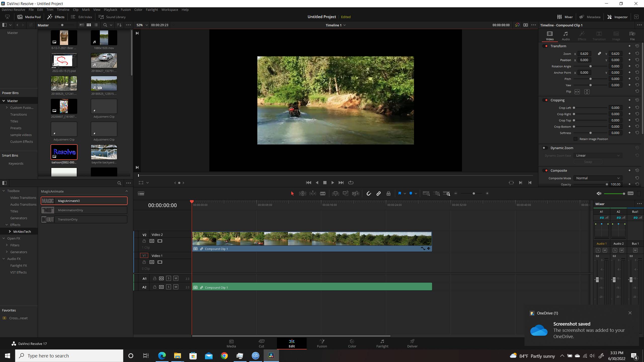644x362 pixels.
Task: Disable the Cropping section toggle
Action: pos(545,100)
